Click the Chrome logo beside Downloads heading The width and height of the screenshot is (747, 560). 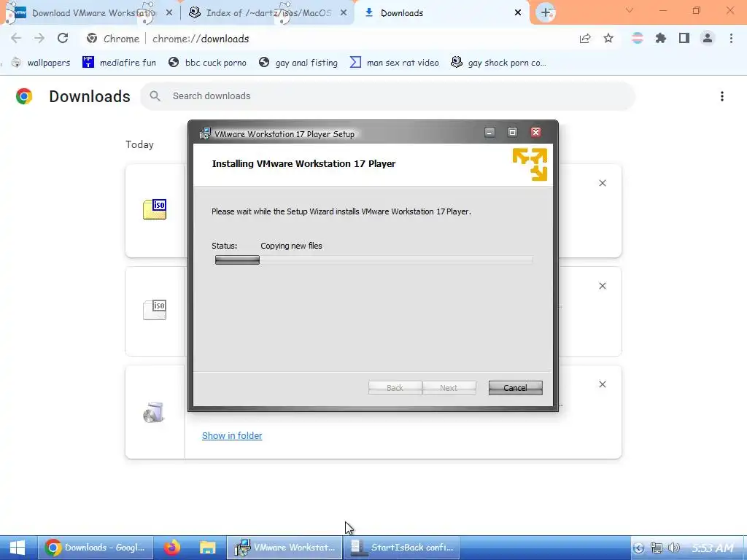(x=24, y=96)
